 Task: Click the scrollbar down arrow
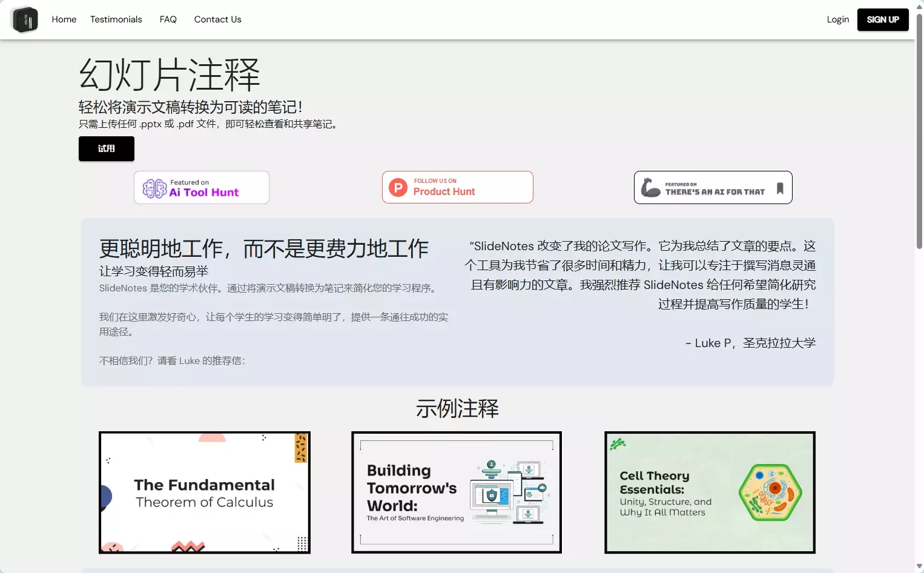[919, 567]
